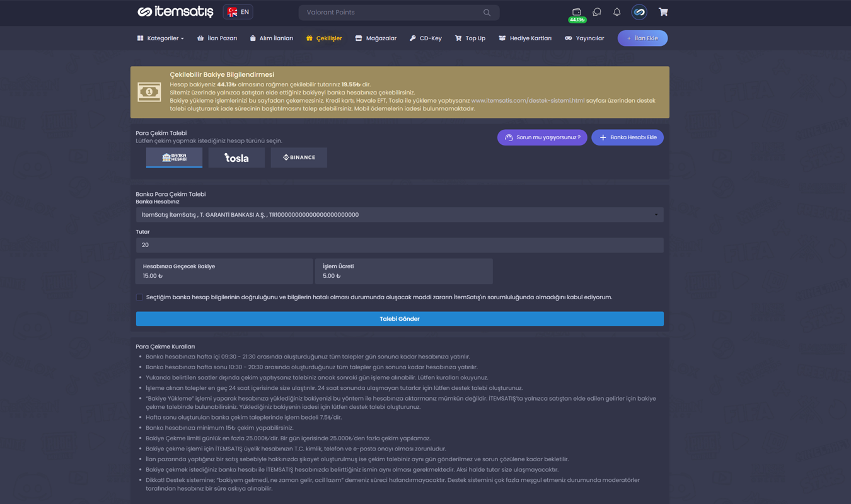Screen dimensions: 851x504
Task: Open the destek-sistemi.html support link
Action: 528,101
